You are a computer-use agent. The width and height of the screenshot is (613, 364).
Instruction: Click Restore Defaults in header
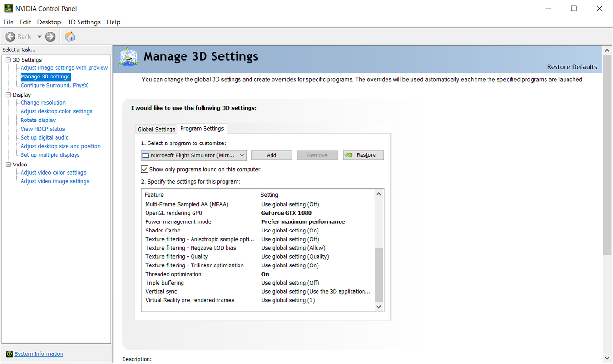click(572, 67)
